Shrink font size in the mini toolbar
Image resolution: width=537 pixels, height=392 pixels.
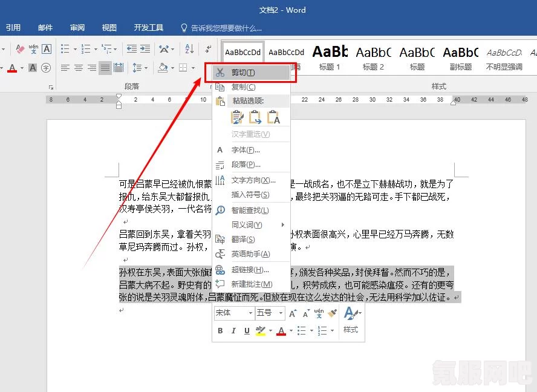tap(305, 313)
